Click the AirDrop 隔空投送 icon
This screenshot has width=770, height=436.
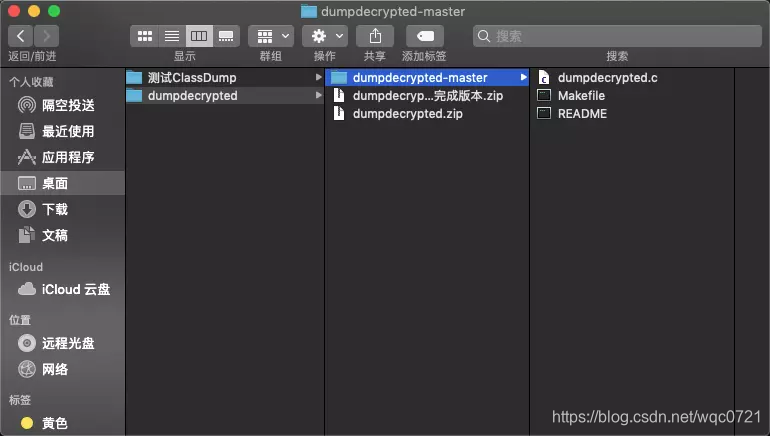[x=27, y=105]
